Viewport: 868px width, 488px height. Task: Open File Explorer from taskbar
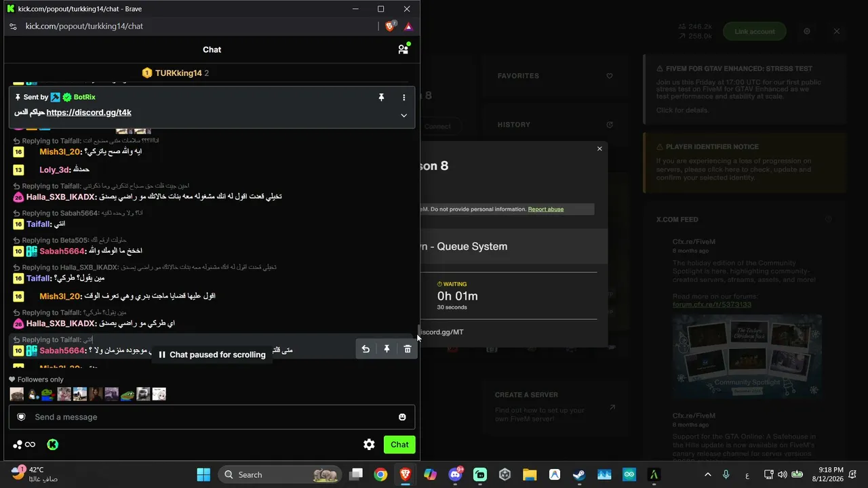coord(530,474)
